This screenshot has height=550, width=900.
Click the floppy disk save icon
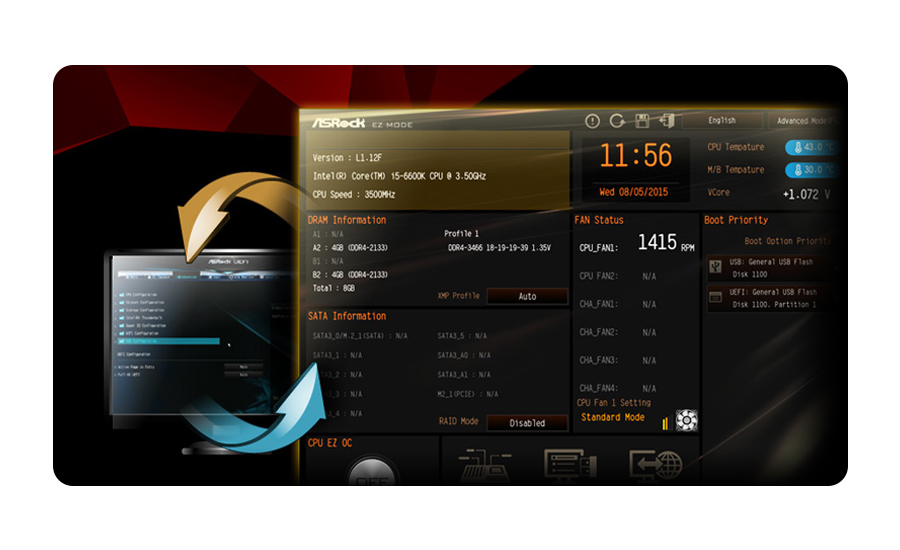[642, 121]
